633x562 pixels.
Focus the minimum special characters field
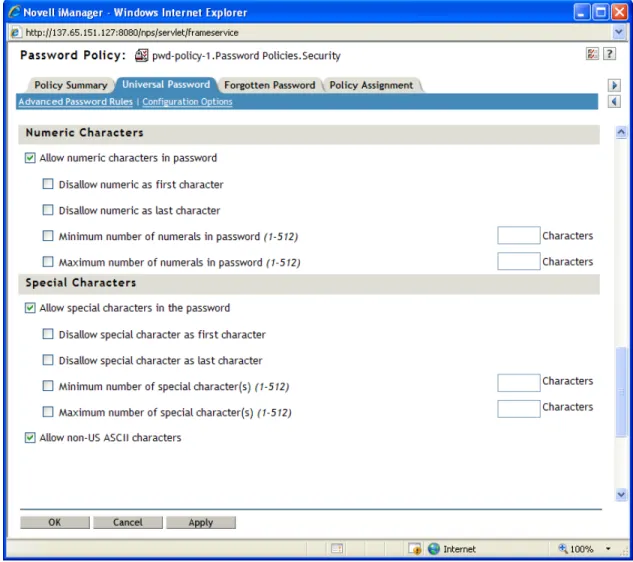(x=519, y=383)
